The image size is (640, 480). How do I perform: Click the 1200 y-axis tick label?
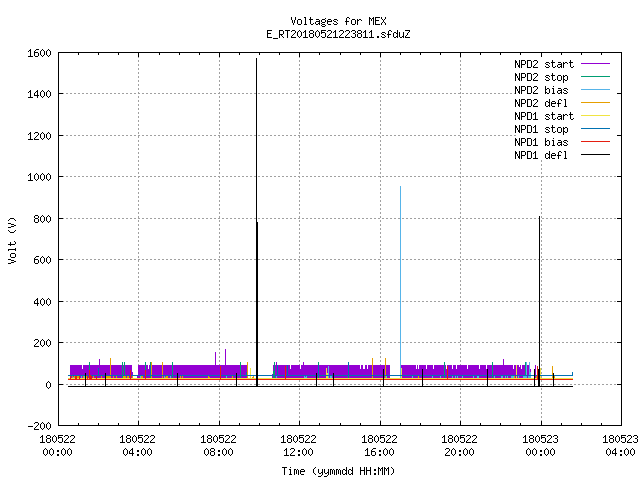39,136
